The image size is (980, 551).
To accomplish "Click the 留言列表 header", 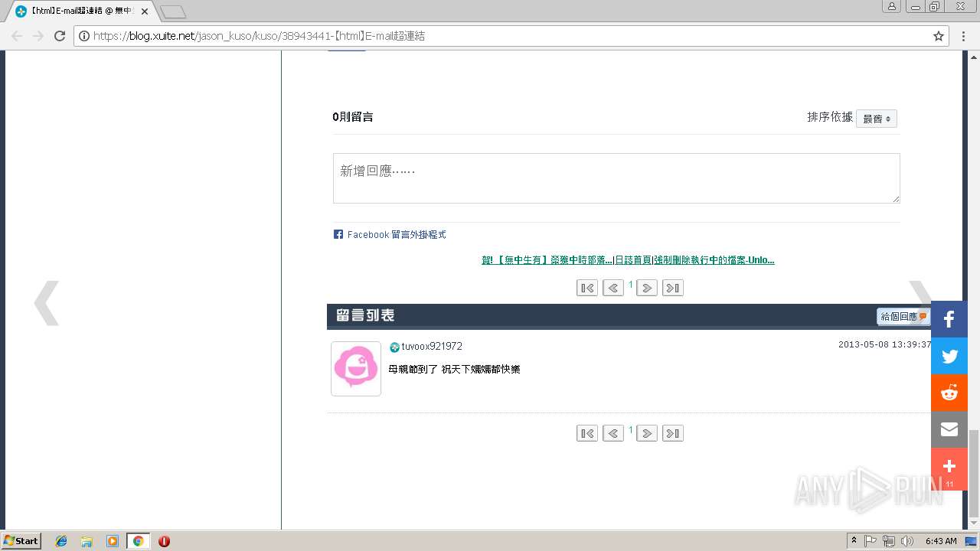I will click(365, 315).
